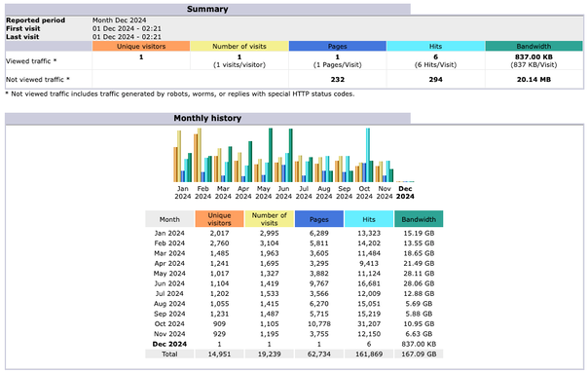This screenshot has height=373, width=588.
Task: Click the Feb 2024 yellow visits bar
Action: coord(200,155)
